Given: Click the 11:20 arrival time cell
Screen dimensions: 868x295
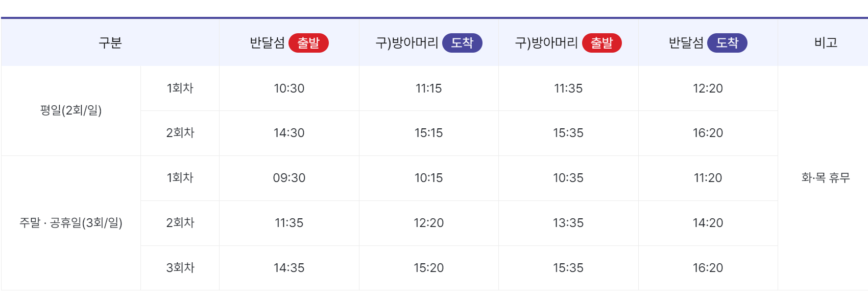Looking at the screenshot, I should (x=708, y=178).
